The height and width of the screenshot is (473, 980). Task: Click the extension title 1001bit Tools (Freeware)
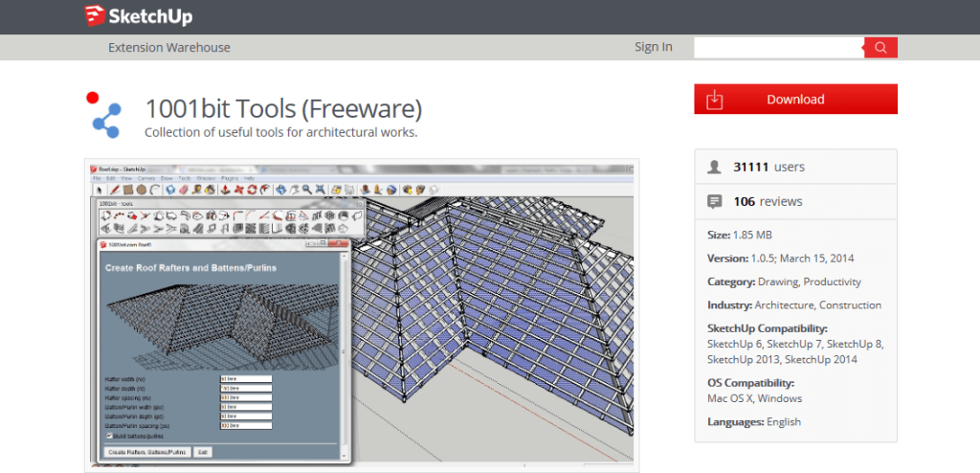[x=283, y=108]
